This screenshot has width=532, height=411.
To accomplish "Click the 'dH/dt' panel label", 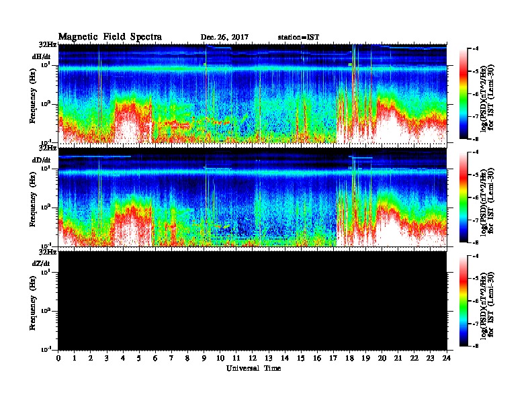I will coord(42,56).
